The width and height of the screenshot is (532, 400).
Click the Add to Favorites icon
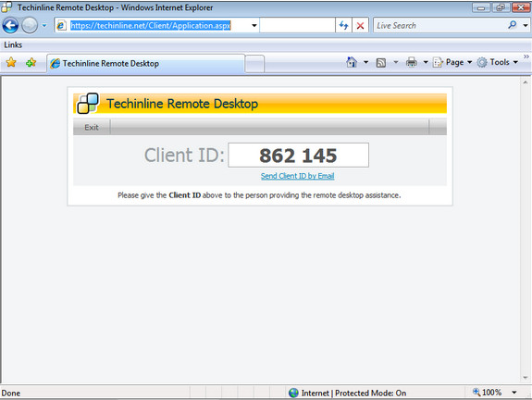tap(31, 62)
